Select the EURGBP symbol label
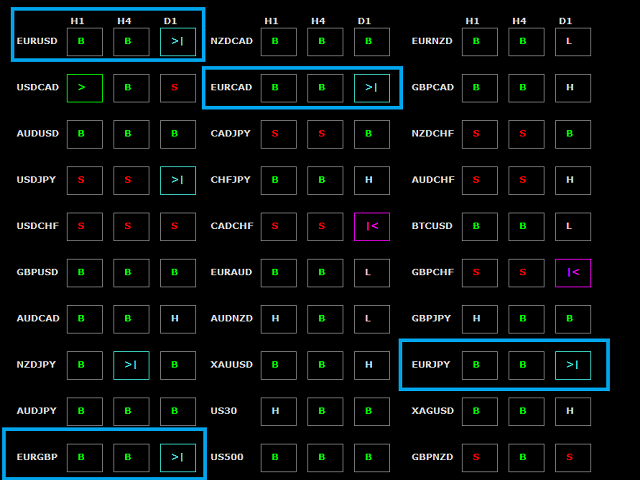Image resolution: width=640 pixels, height=480 pixels. (37, 457)
